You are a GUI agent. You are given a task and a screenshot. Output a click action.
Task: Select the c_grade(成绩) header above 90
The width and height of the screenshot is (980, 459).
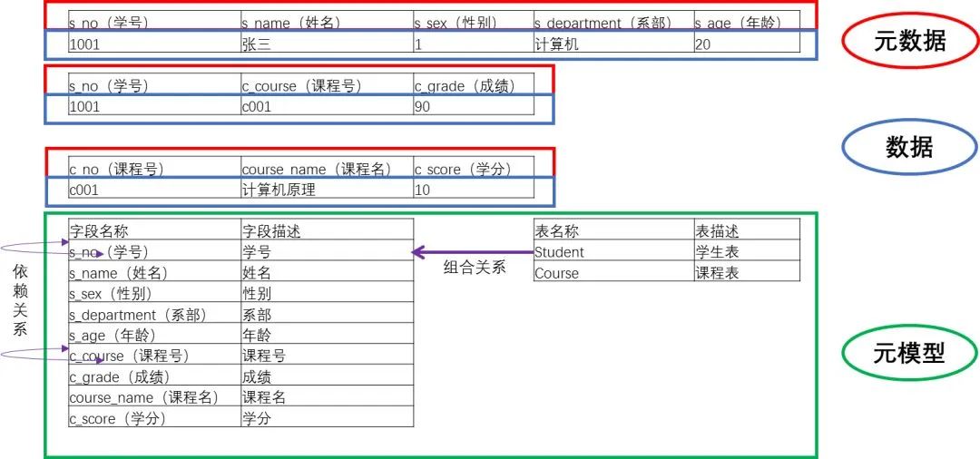pyautogui.click(x=474, y=84)
